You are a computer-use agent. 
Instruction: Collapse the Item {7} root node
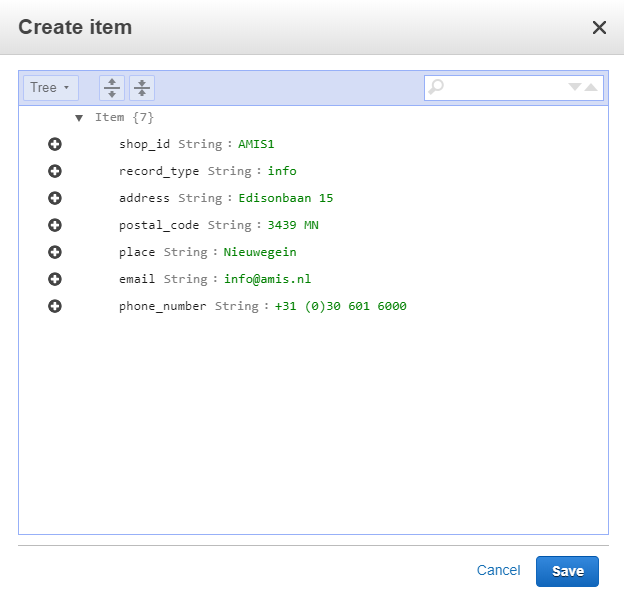(79, 118)
